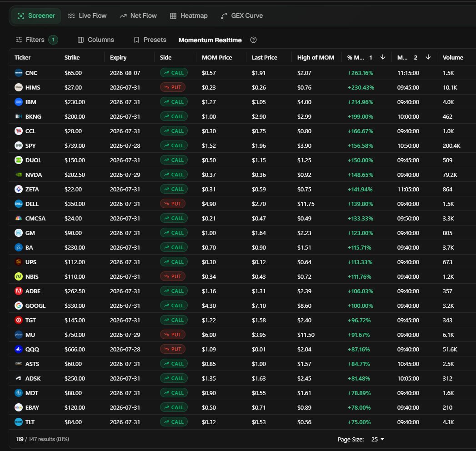Click the UPS ticker logo
The width and height of the screenshot is (476, 451).
click(19, 262)
